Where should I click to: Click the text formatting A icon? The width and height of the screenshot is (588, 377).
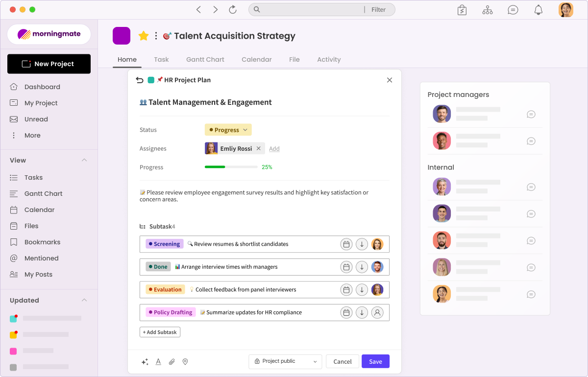coord(158,361)
